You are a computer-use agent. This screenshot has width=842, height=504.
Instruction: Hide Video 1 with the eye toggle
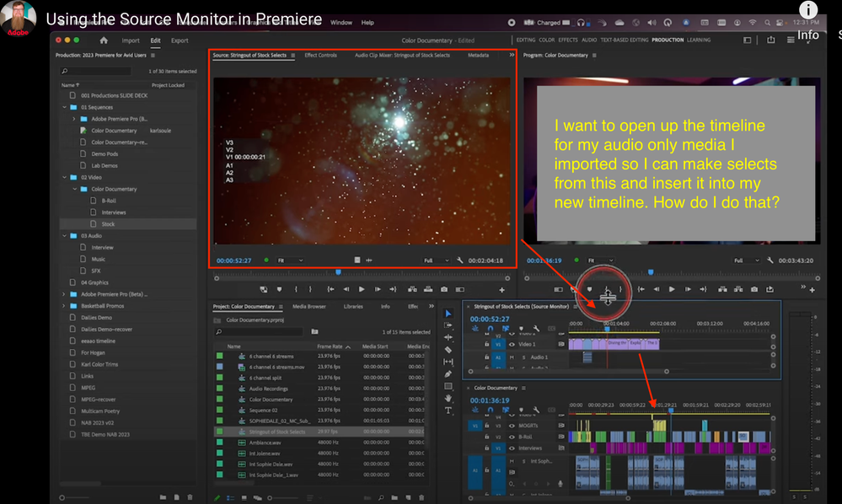(x=512, y=345)
